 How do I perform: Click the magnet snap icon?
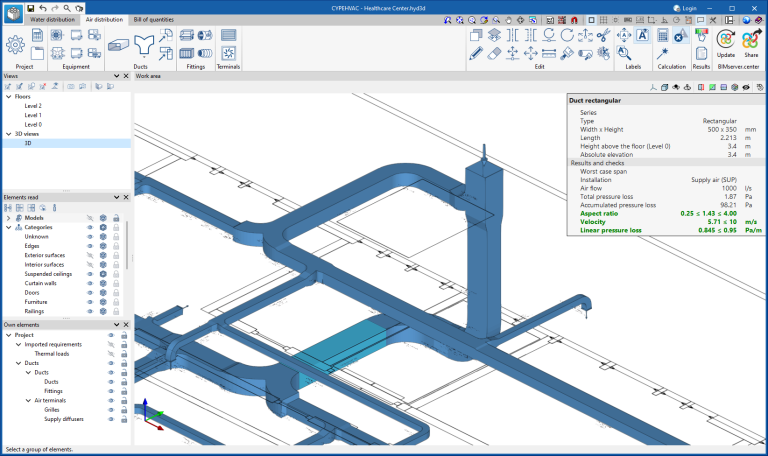[x=574, y=20]
